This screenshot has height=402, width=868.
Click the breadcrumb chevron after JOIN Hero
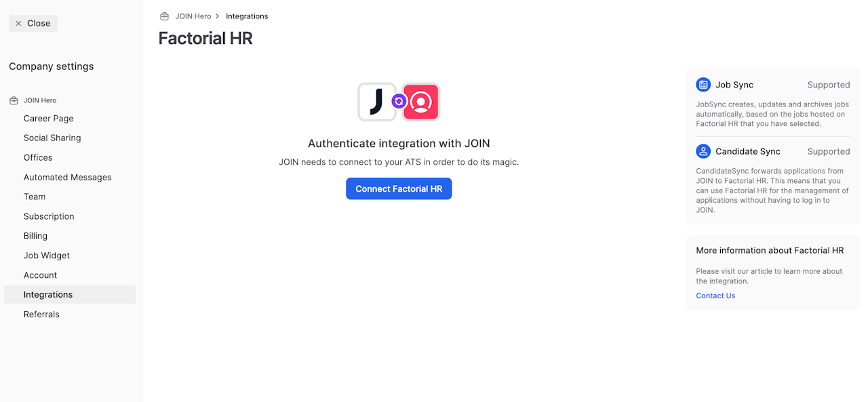click(218, 16)
